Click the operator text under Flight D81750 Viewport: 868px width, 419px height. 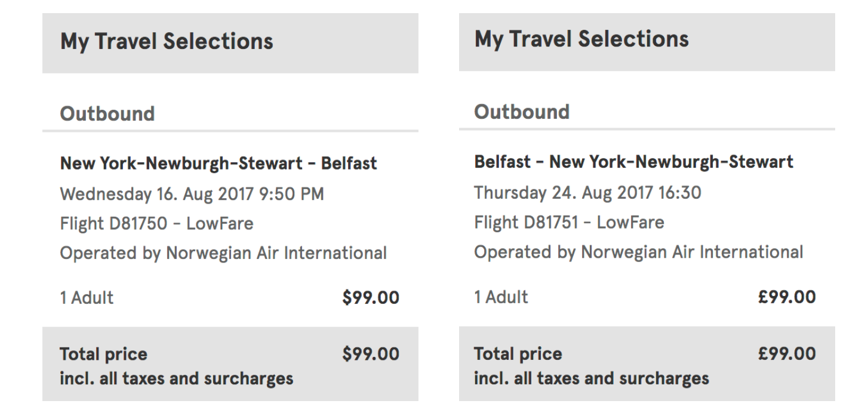click(223, 253)
